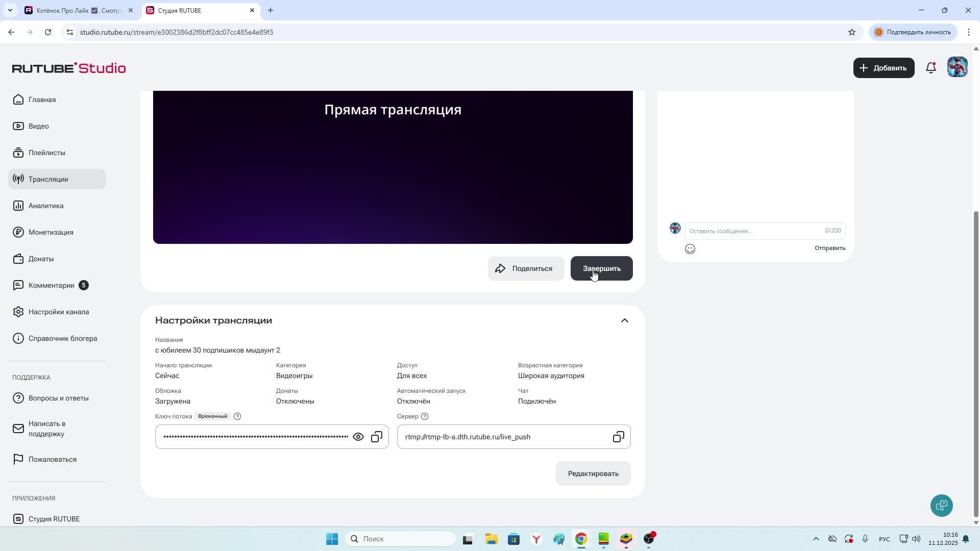Copy the RTMP server URL
980x551 pixels.
point(618,437)
